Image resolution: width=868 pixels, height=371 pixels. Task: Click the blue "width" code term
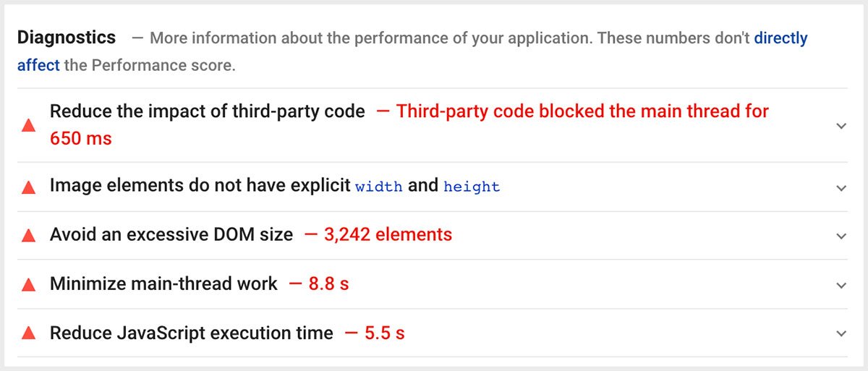coord(378,187)
